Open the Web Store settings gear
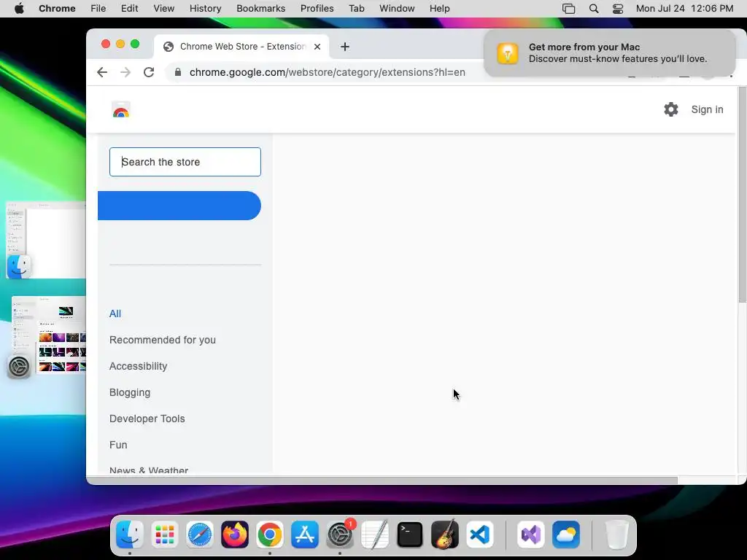Image resolution: width=747 pixels, height=560 pixels. click(671, 109)
